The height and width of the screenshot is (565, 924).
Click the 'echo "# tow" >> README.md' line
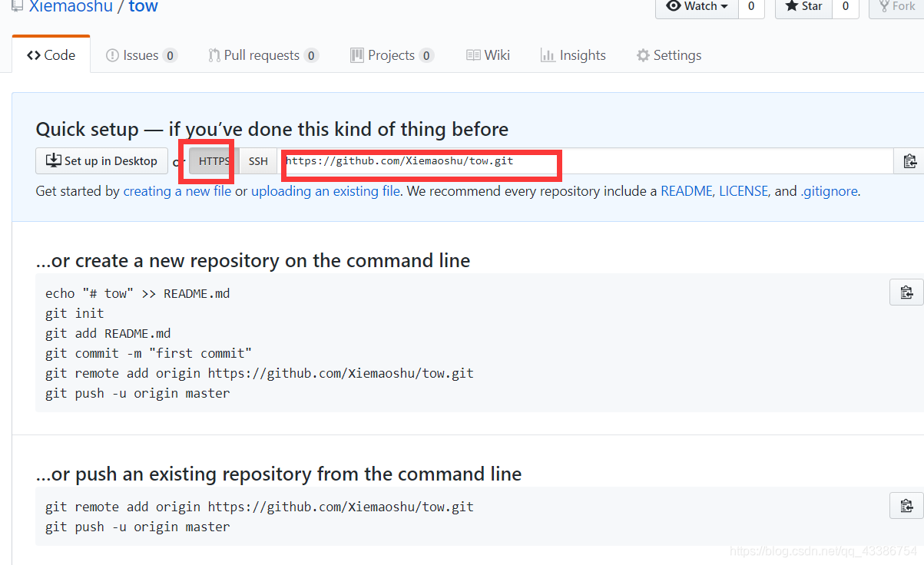tap(137, 293)
